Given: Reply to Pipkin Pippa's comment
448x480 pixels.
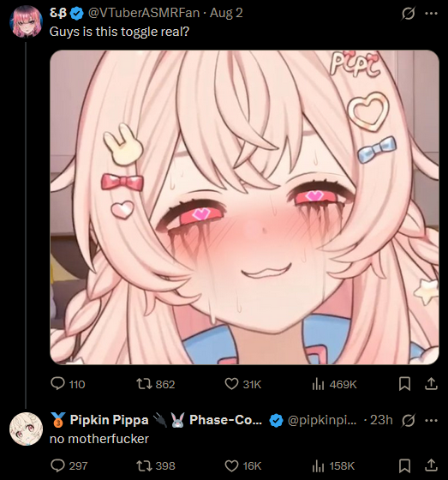Looking at the screenshot, I should tap(69, 465).
